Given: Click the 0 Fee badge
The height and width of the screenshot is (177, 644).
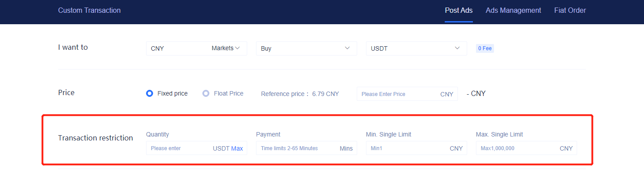Looking at the screenshot, I should coord(485,48).
